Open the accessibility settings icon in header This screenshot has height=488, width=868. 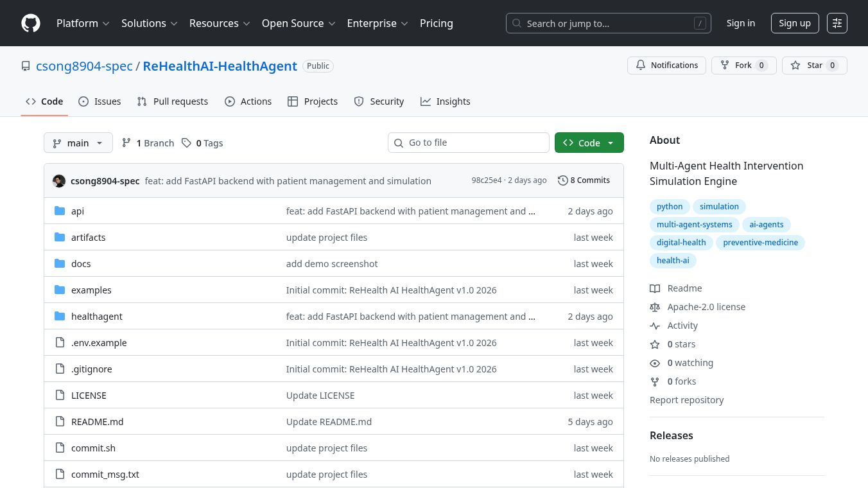point(837,23)
